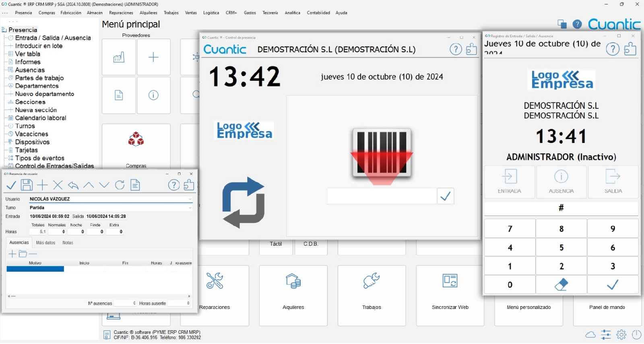Click the keypad eraser backspace key
Viewport: 644px width, 344px height.
[x=561, y=284]
